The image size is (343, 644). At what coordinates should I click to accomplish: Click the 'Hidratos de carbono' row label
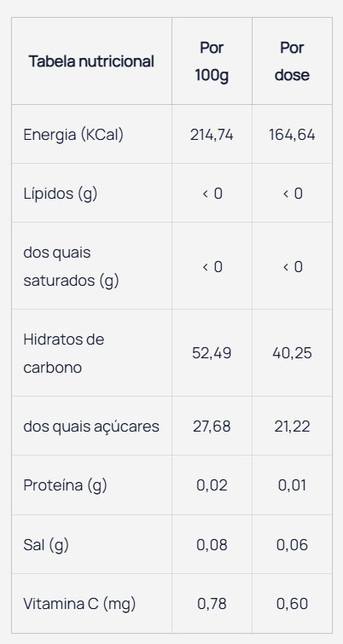(x=64, y=353)
